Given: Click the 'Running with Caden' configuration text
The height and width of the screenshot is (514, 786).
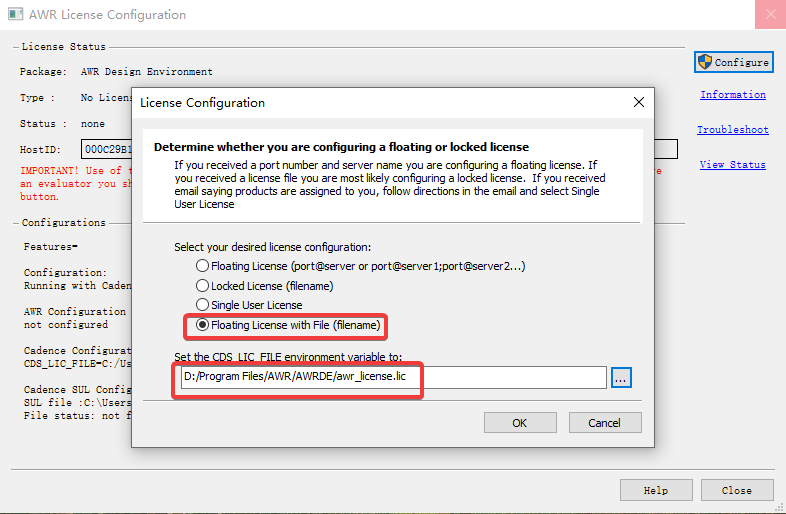Looking at the screenshot, I should 77,285.
